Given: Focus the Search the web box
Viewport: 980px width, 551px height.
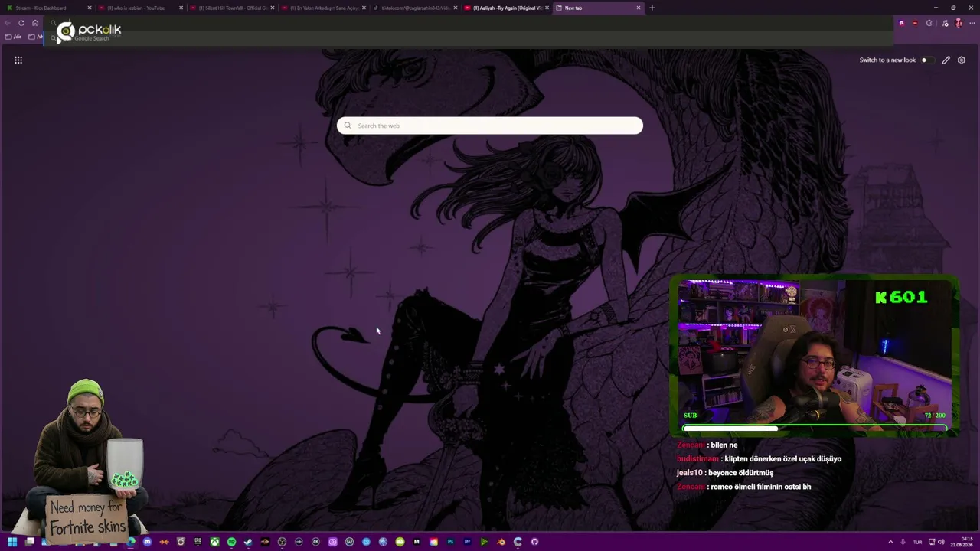Looking at the screenshot, I should coord(490,126).
